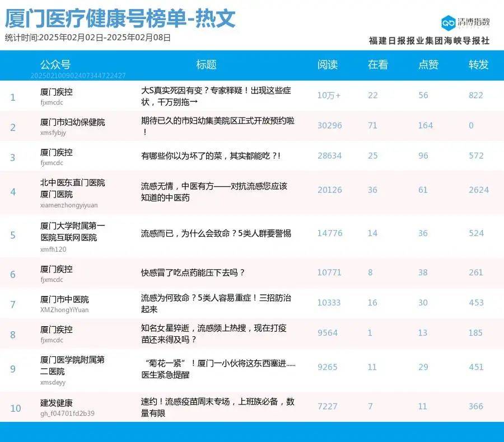
Task: Click the 公众号 column header
Action: tap(55, 64)
